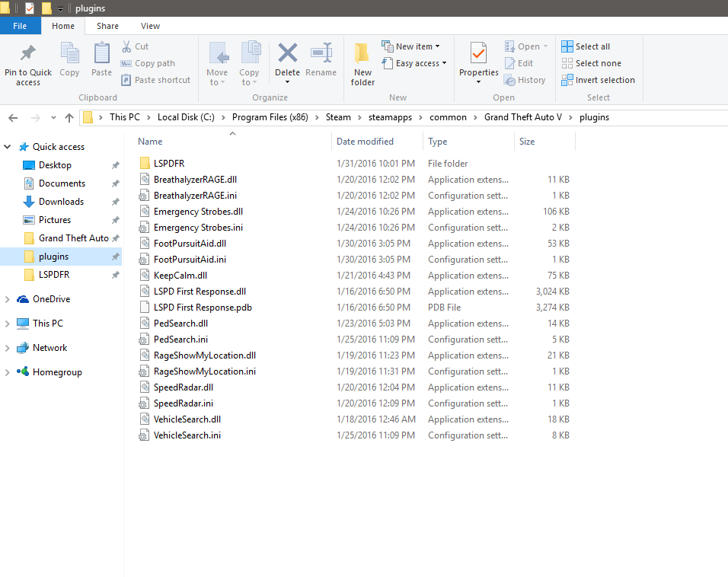
Task: Select the VehicleSearch.dll file
Action: [187, 419]
